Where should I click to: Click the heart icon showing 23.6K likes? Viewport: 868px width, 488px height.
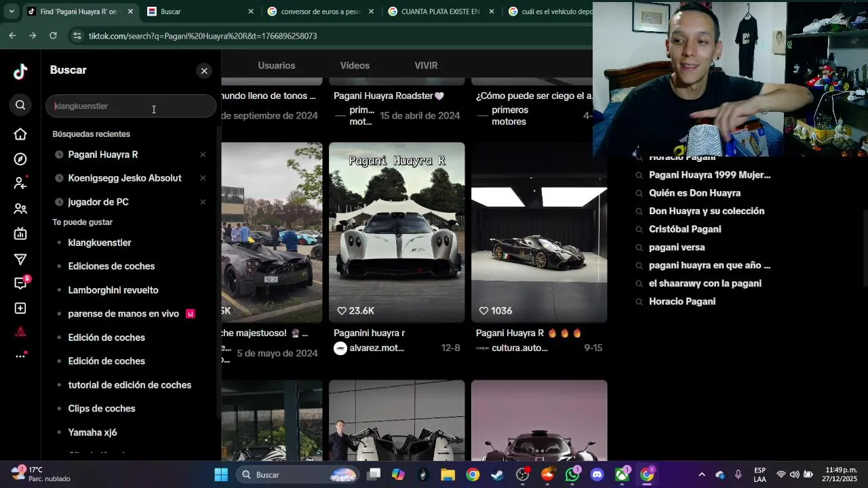[x=342, y=310]
